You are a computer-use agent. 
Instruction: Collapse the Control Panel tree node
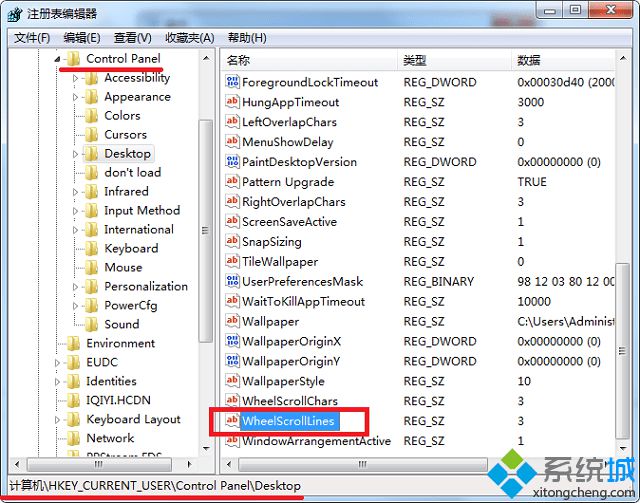57,60
